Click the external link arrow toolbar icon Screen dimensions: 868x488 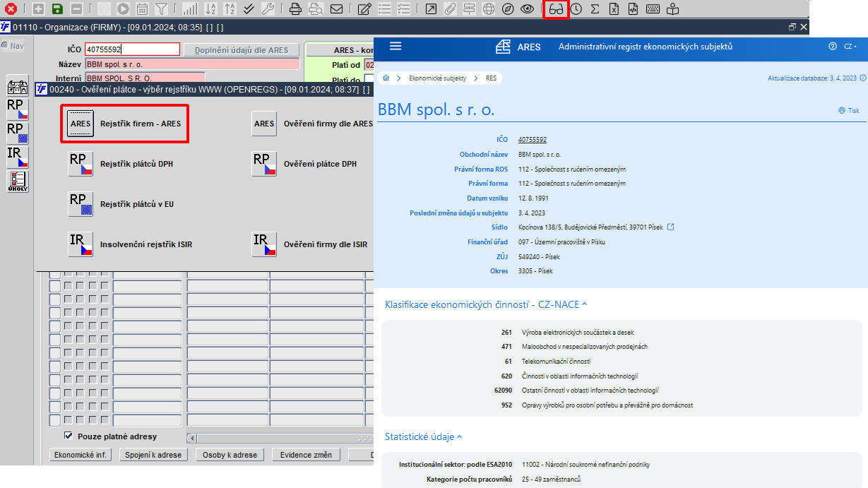click(x=431, y=9)
